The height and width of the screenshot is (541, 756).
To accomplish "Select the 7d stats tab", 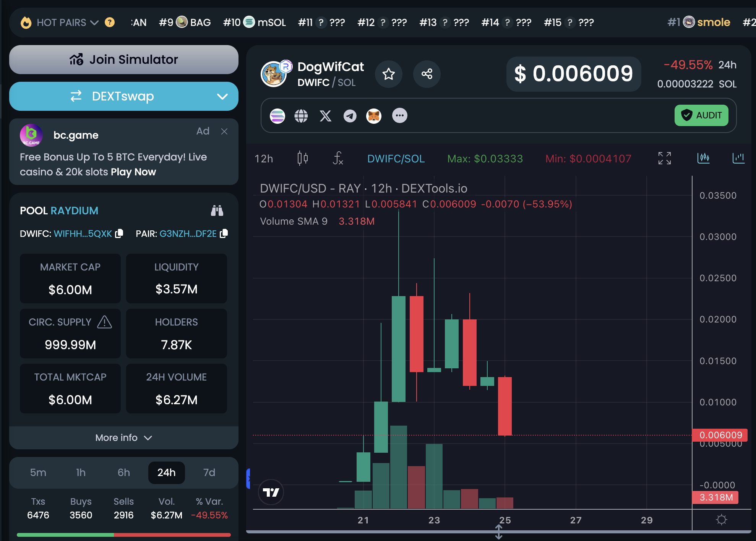I will (209, 473).
